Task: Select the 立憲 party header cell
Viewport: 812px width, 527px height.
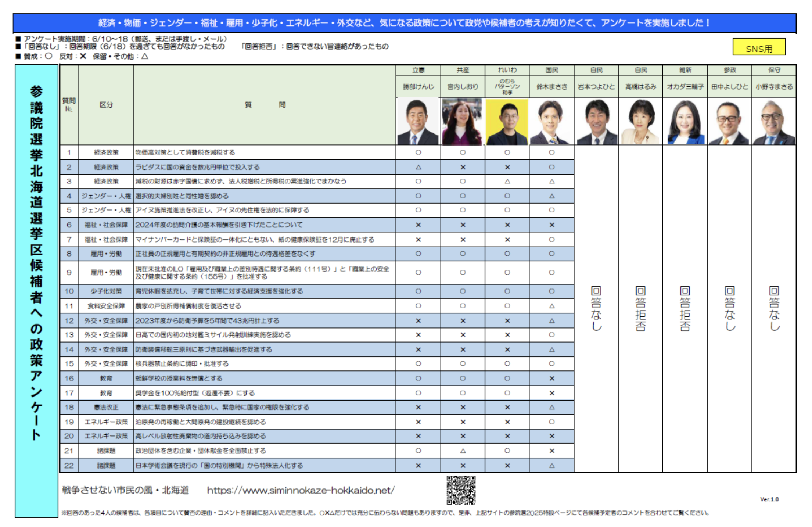Action: [418, 70]
